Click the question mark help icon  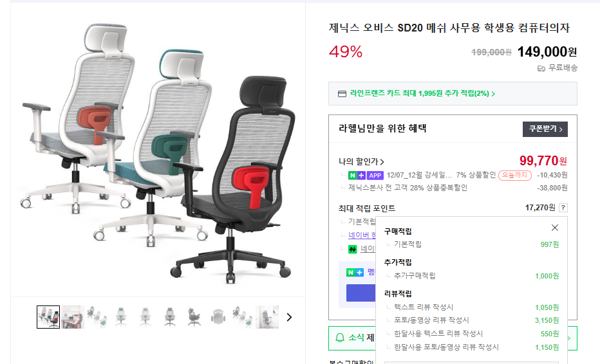563,208
